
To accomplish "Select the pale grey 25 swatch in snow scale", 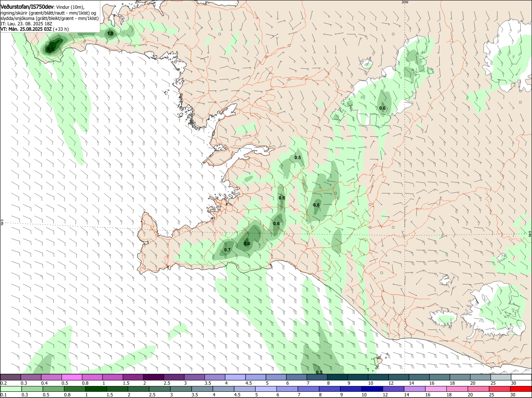I will [x=501, y=377].
